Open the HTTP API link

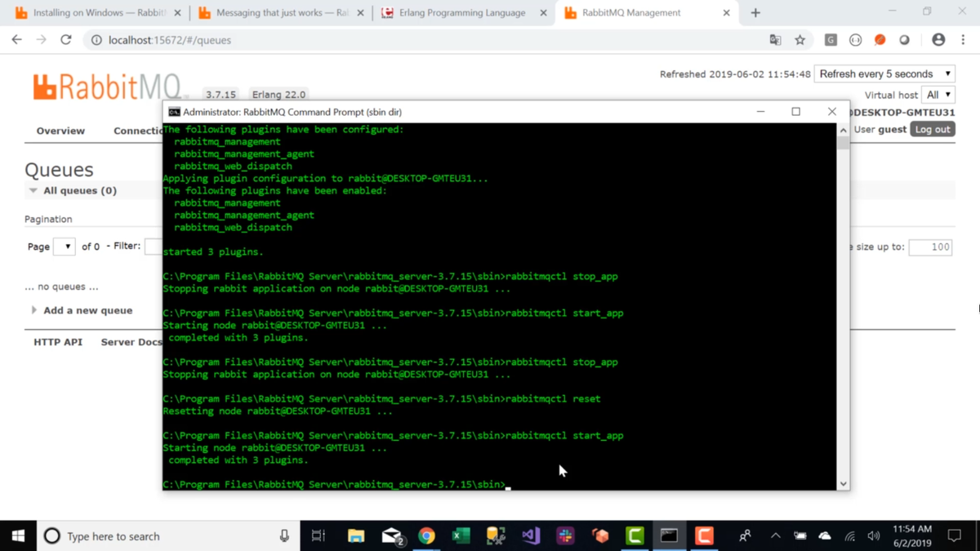tap(58, 342)
